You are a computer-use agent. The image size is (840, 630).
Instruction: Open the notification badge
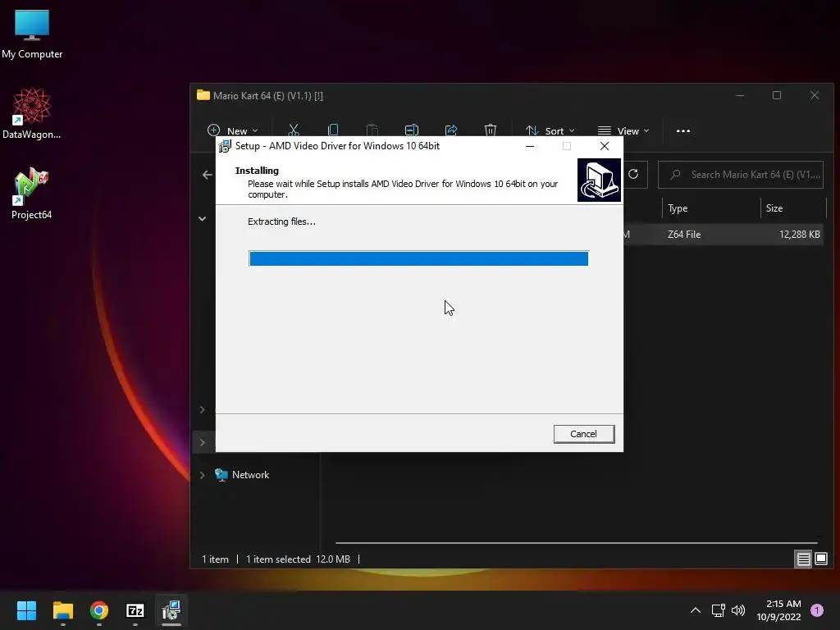point(817,610)
